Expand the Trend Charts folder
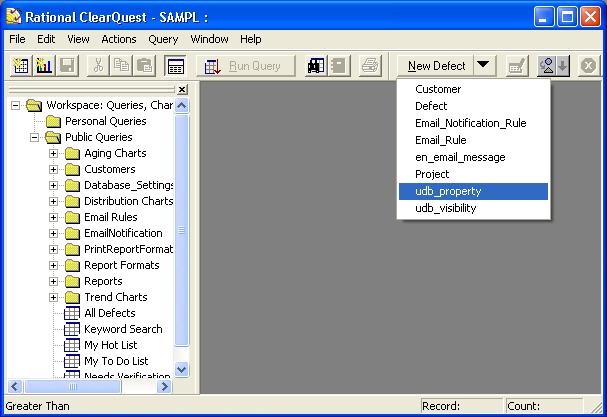 click(53, 297)
